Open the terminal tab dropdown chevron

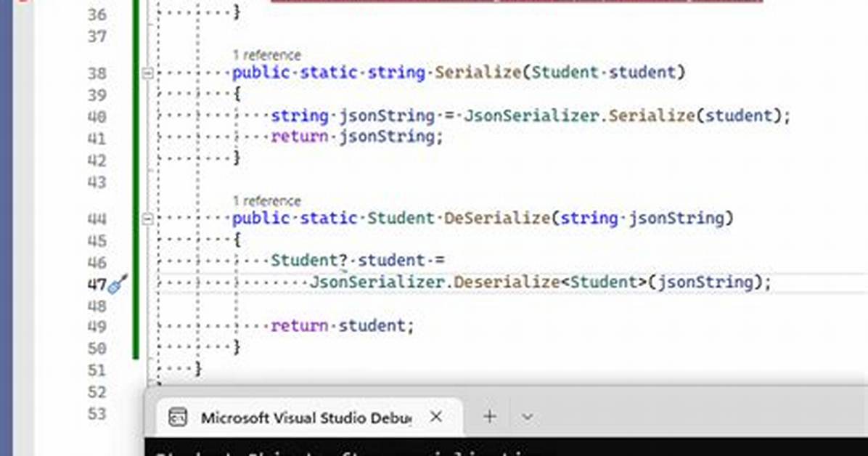(528, 417)
